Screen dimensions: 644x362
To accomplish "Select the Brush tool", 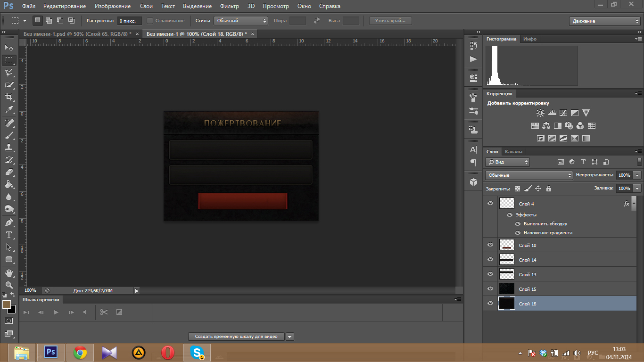I will click(9, 135).
